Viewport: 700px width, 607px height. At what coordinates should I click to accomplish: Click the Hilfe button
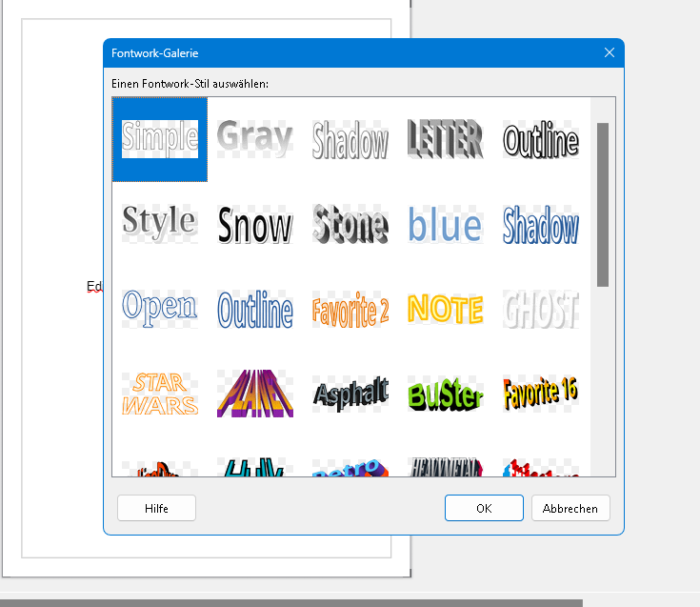tap(156, 508)
